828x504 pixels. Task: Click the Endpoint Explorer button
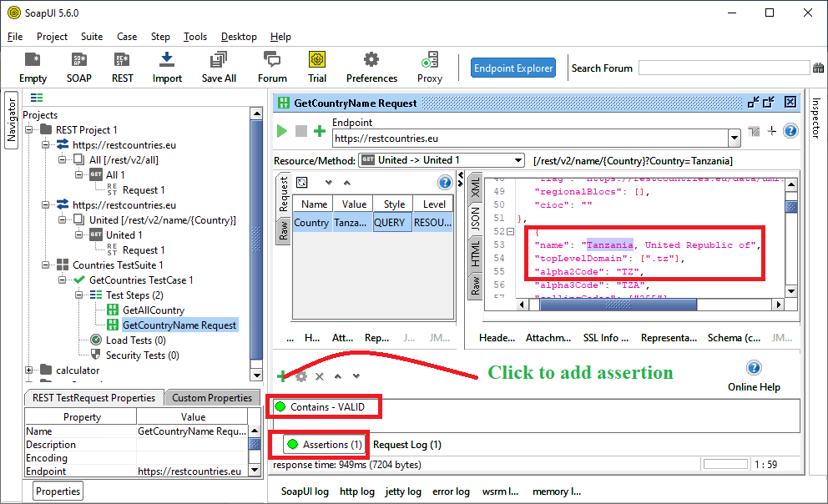pyautogui.click(x=513, y=68)
